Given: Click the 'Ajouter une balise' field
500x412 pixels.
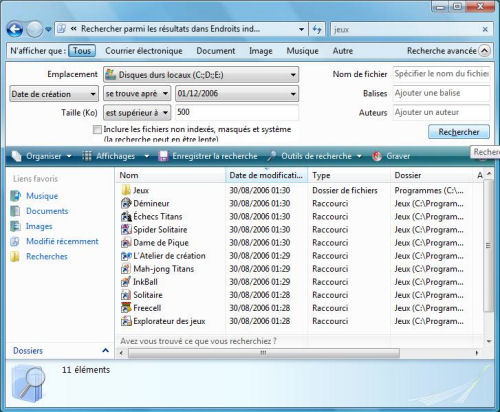Looking at the screenshot, I should 441,93.
